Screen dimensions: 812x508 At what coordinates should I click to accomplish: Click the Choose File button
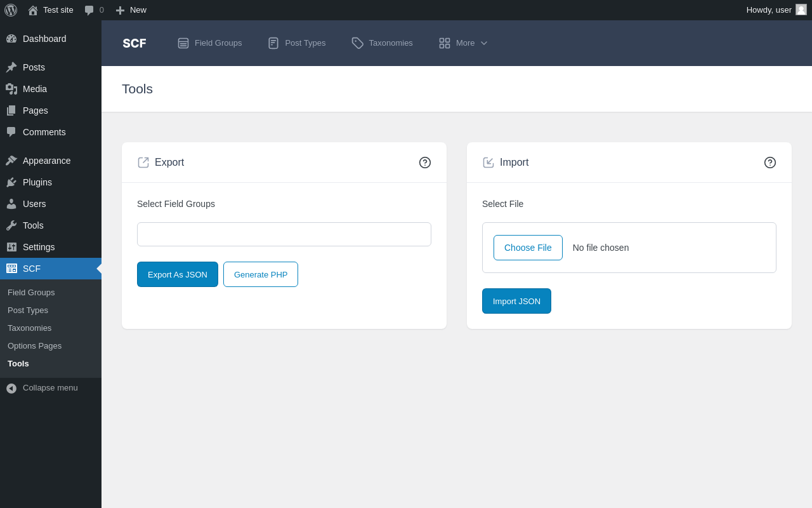tap(528, 248)
